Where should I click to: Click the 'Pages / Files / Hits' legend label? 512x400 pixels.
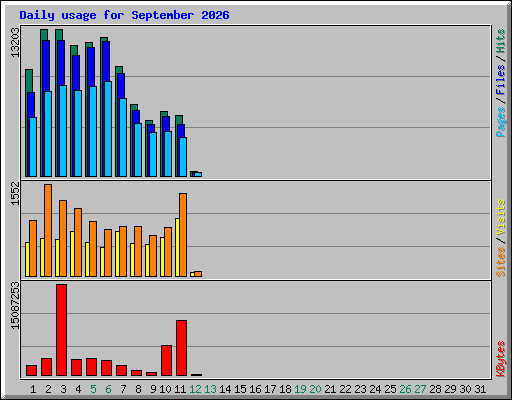coord(500,83)
